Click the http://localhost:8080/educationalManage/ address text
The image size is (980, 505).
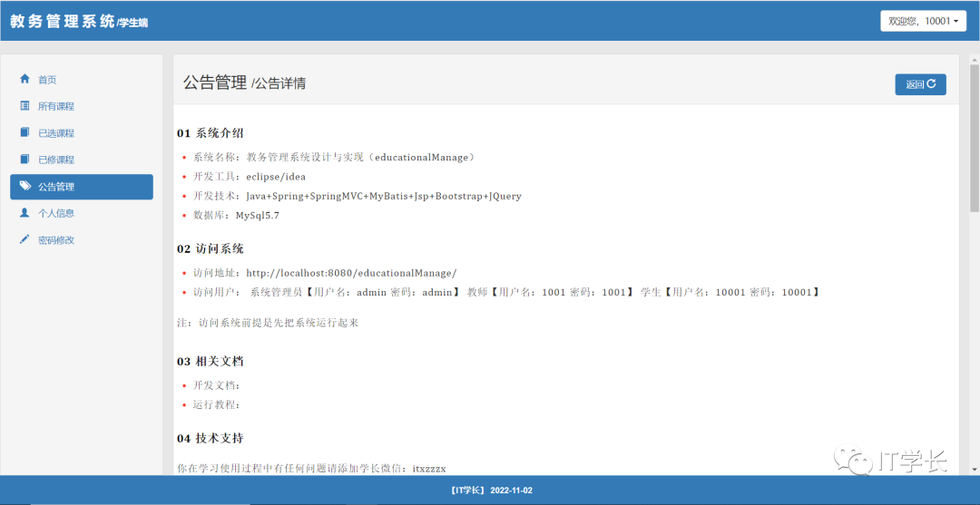pos(351,273)
